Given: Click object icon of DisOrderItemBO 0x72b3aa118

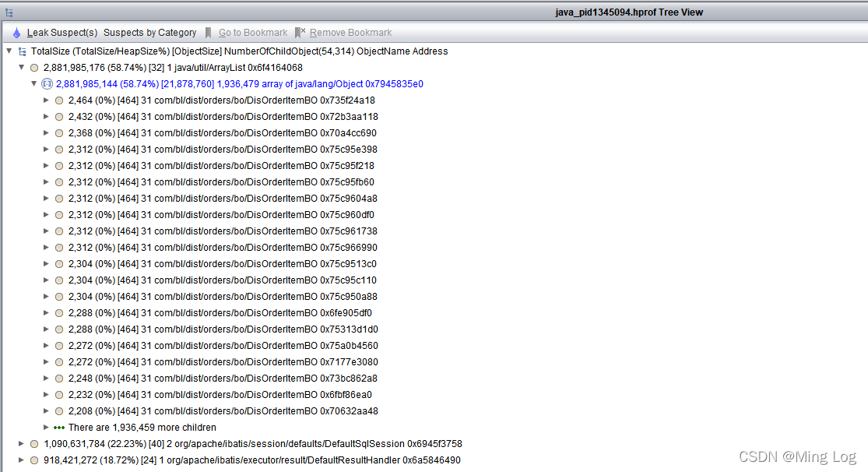Looking at the screenshot, I should (x=59, y=117).
